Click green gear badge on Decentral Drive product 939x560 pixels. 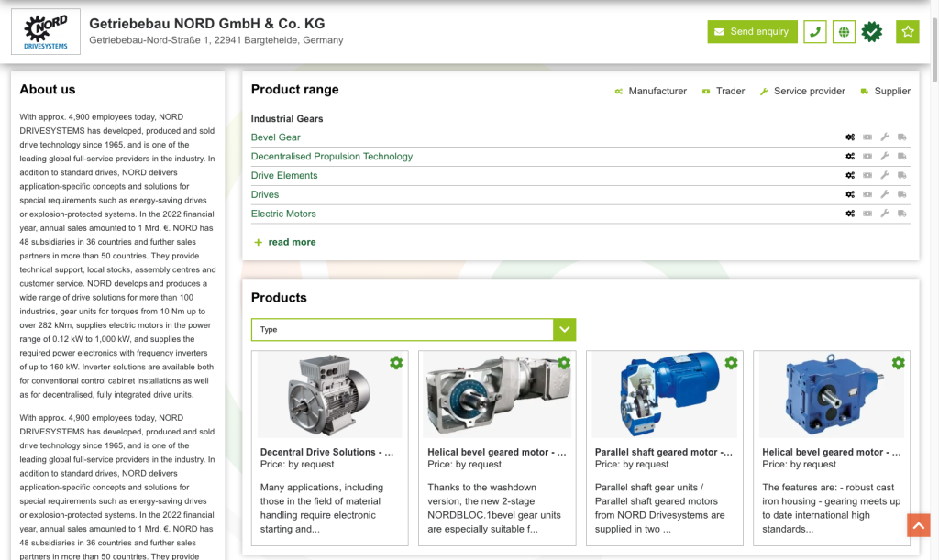[x=396, y=363]
